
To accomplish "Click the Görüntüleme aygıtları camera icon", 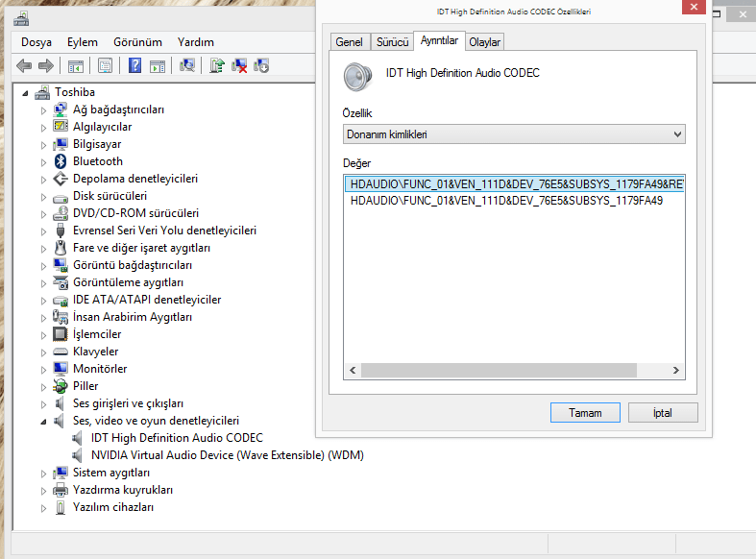I will (x=61, y=282).
